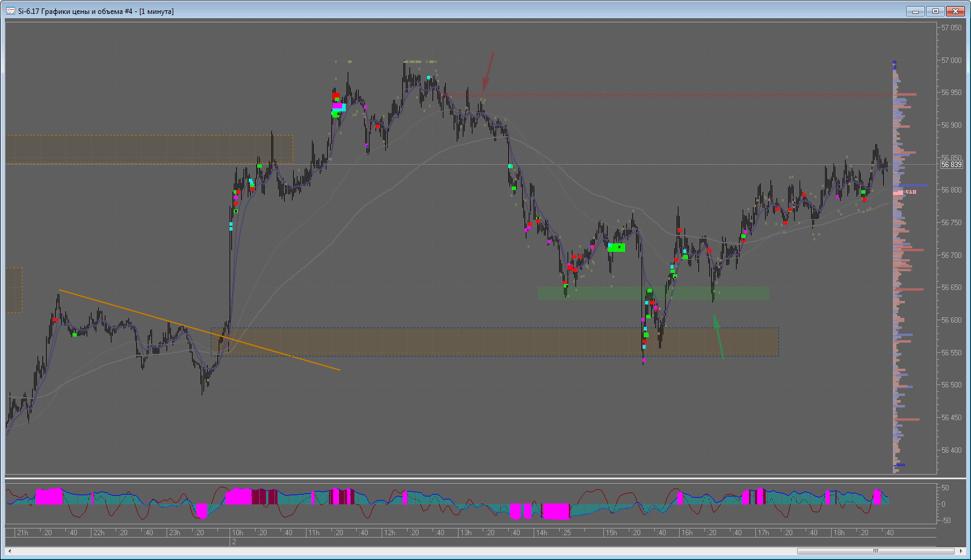The image size is (971, 560).
Task: Click the 56 750 price axis label
Action: (951, 223)
